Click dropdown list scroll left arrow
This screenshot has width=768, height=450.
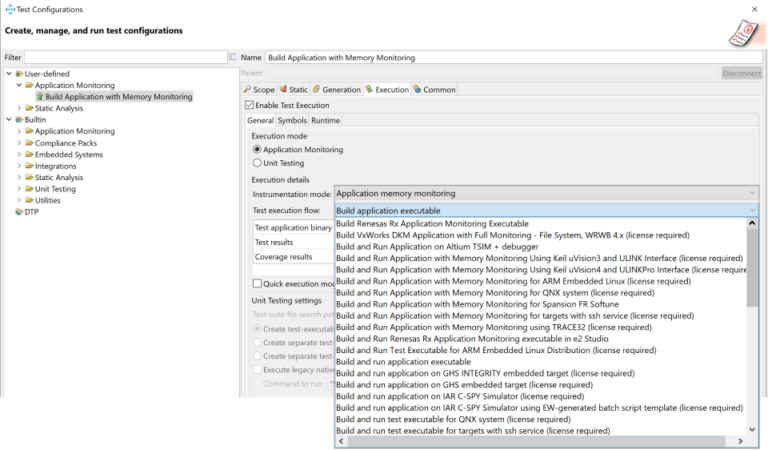(341, 441)
